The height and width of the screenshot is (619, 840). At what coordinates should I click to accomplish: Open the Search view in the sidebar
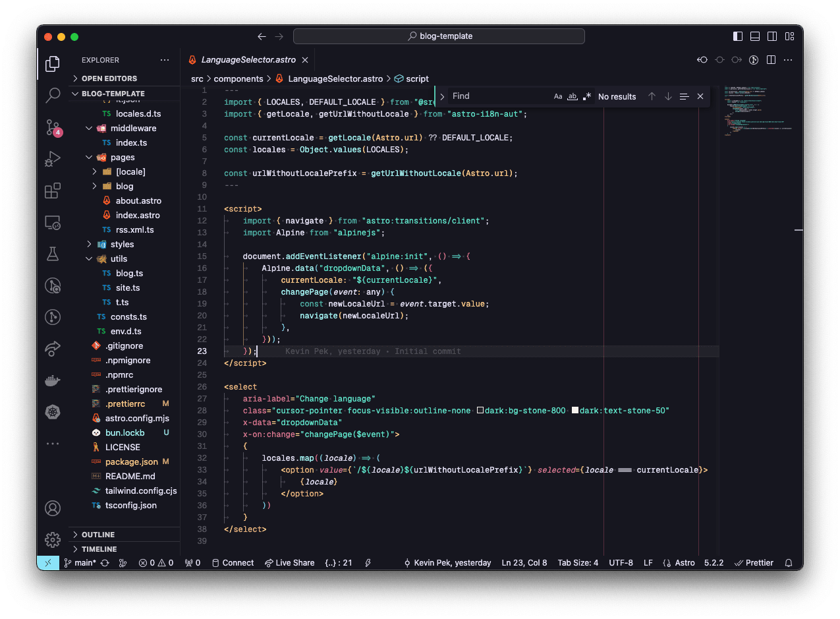point(52,95)
